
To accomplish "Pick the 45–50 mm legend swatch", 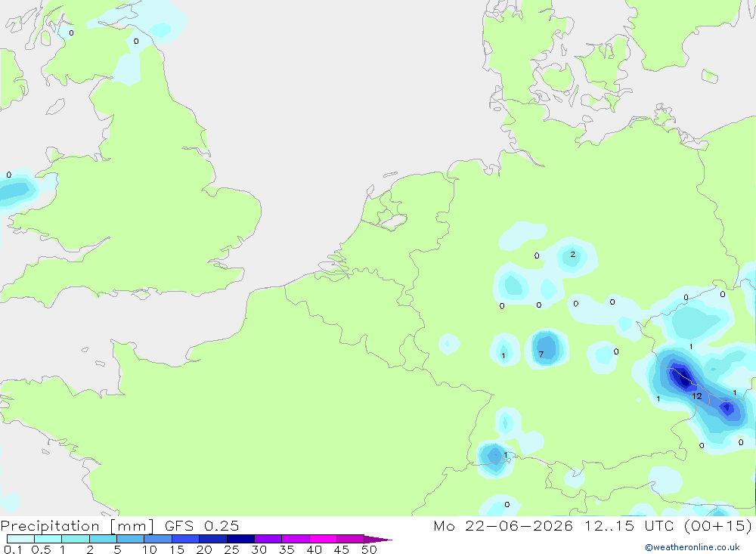I will (x=350, y=539).
